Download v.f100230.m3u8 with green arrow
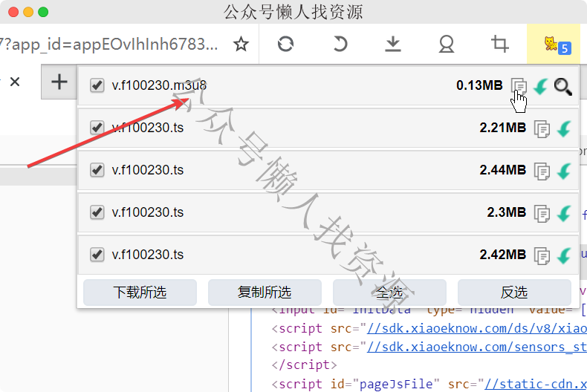This screenshot has width=587, height=392. (541, 86)
